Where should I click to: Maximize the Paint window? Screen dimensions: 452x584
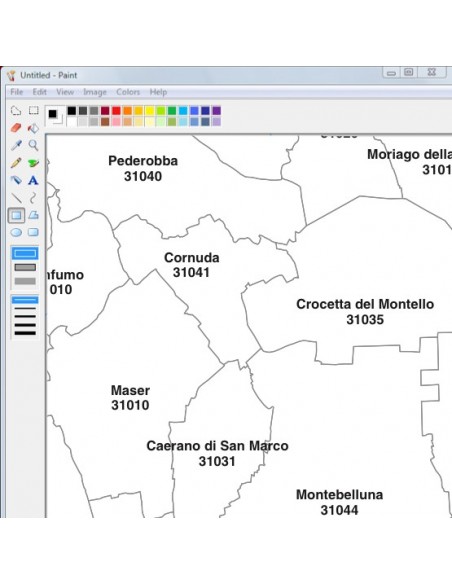[408, 72]
